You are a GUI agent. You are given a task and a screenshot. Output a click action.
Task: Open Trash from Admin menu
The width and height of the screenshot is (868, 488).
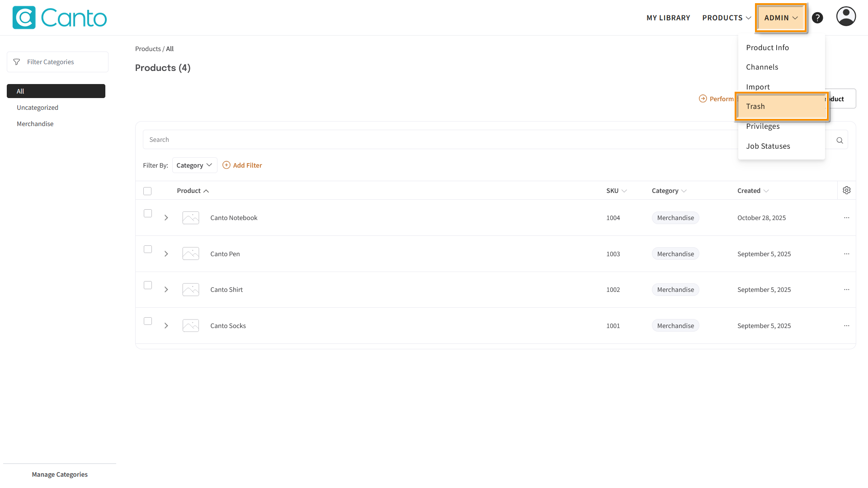coord(782,106)
